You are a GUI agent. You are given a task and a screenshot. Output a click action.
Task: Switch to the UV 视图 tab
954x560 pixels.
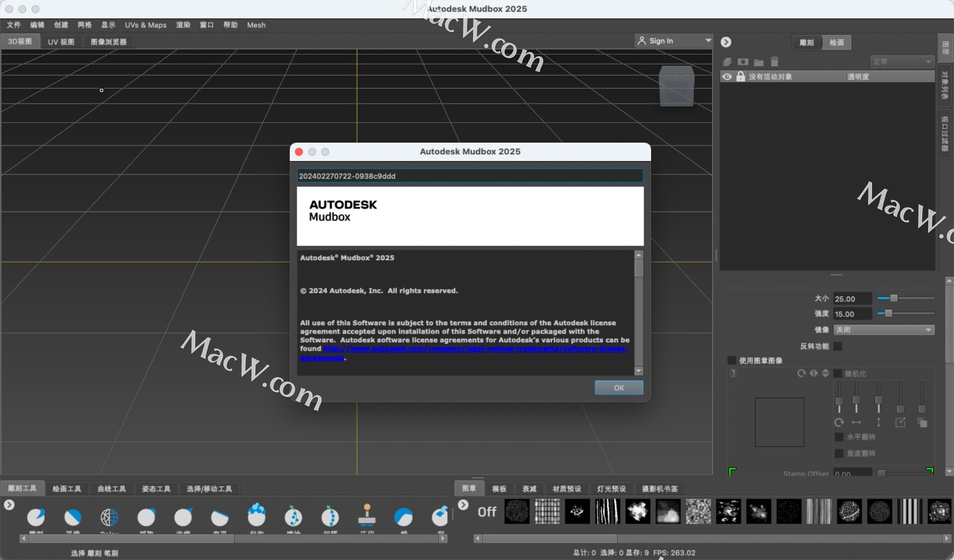[61, 42]
